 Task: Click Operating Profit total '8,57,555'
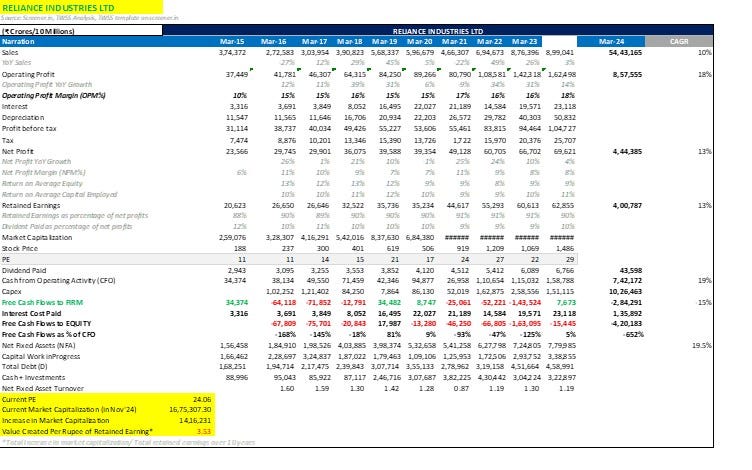(627, 75)
